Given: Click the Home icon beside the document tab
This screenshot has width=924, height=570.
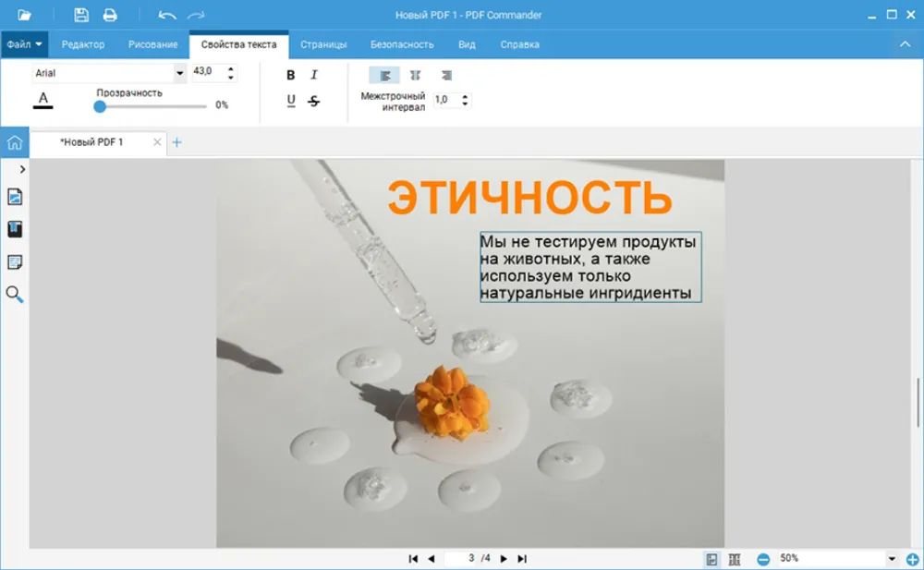Looking at the screenshot, I should (14, 142).
